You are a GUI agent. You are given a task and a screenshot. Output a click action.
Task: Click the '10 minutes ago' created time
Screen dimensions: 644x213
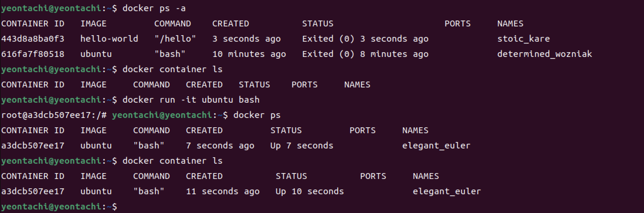point(249,54)
